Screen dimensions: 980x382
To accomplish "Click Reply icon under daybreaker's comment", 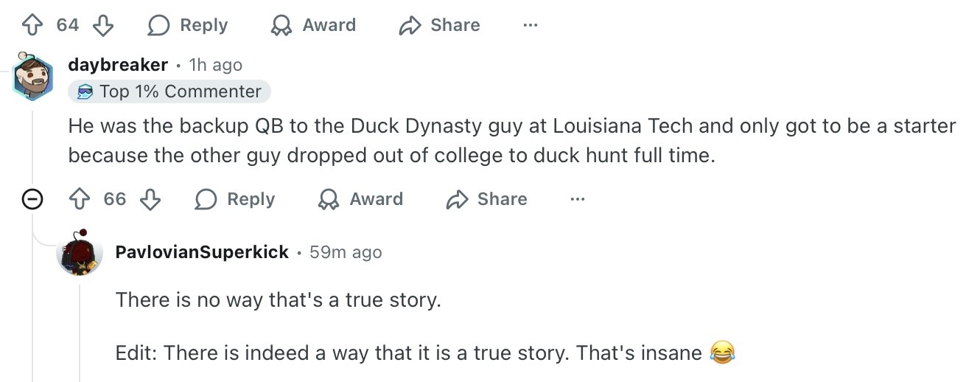I will [x=206, y=199].
